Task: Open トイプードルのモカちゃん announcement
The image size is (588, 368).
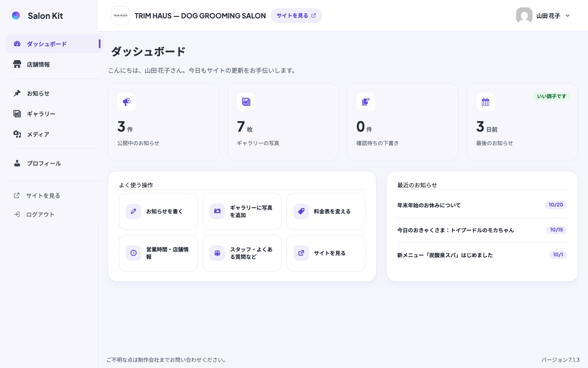Action: [x=456, y=230]
